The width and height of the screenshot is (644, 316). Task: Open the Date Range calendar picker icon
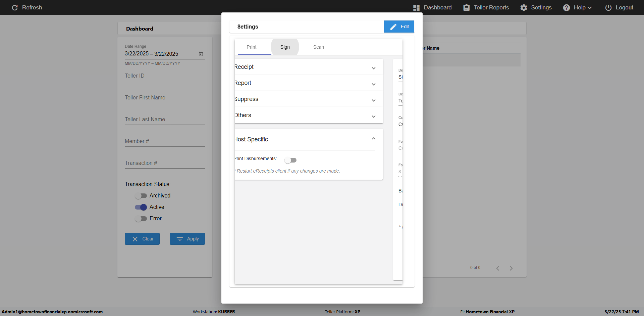click(201, 54)
